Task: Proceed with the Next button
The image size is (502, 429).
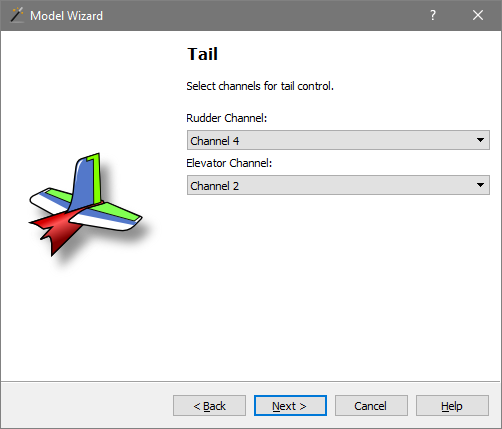Action: [290, 406]
